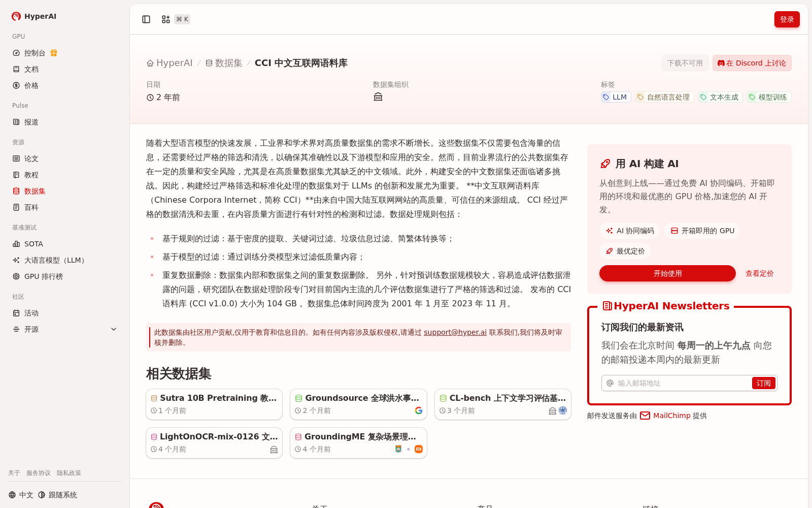Click the 开箱即用的 GPU chip
Image resolution: width=812 pixels, height=508 pixels.
[x=702, y=231]
